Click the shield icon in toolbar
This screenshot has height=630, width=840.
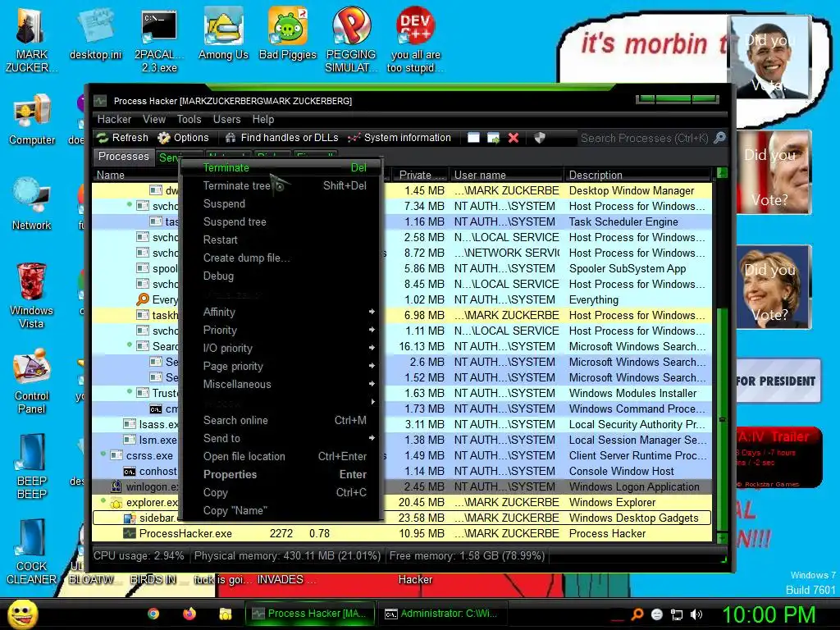click(540, 138)
